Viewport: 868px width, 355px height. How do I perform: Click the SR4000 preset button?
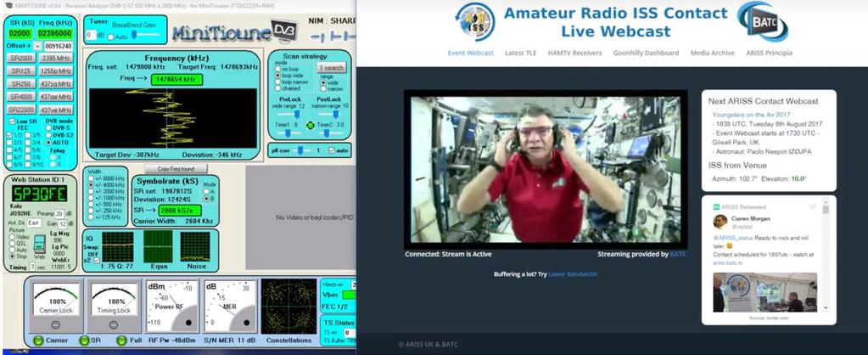coord(21,96)
